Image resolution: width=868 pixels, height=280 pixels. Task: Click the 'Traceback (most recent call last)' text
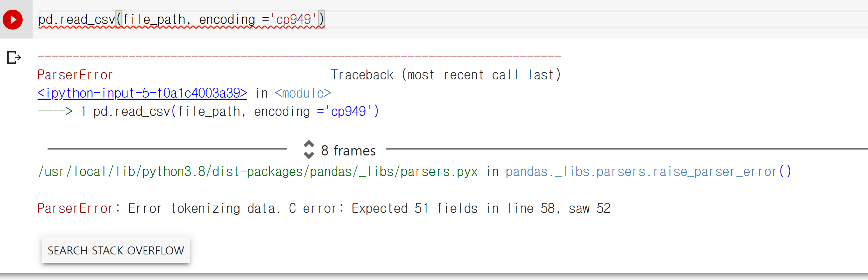446,75
